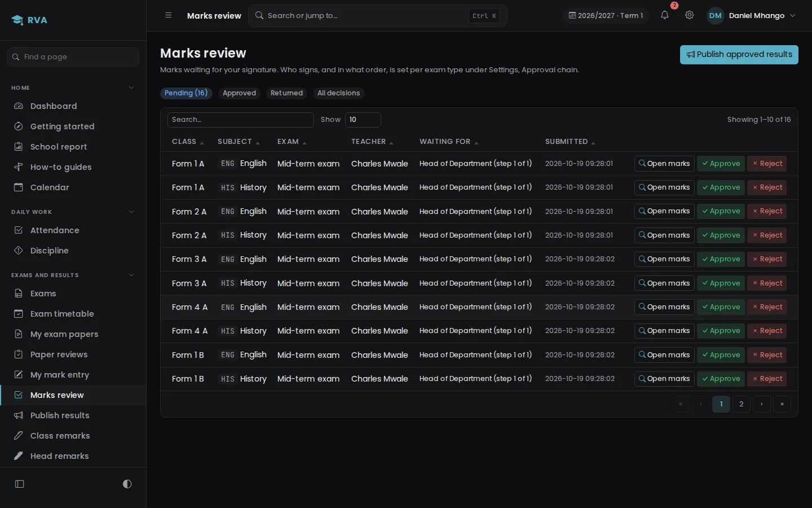812x508 pixels.
Task: Go to Getting started page
Action: 73,126
